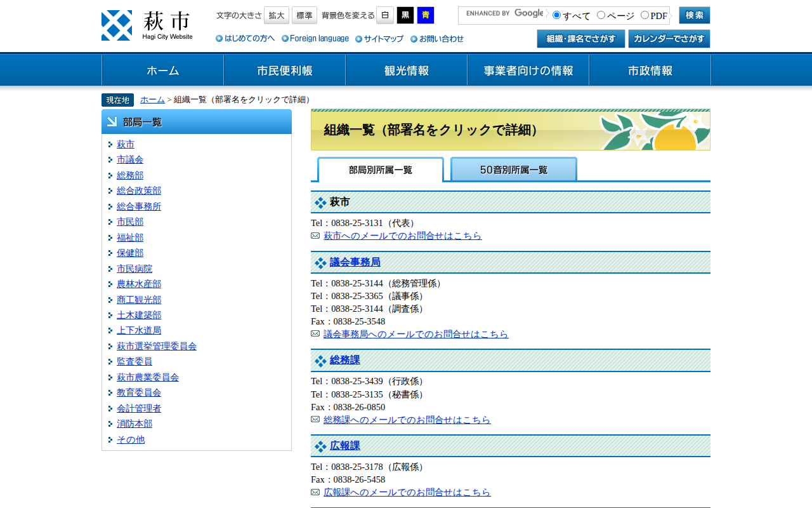Select the ページ search radio button

click(601, 15)
